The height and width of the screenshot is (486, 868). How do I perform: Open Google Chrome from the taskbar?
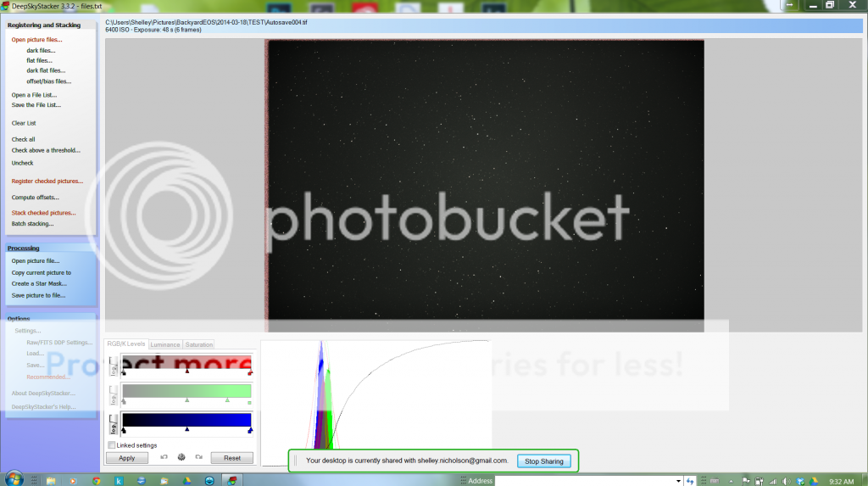97,481
